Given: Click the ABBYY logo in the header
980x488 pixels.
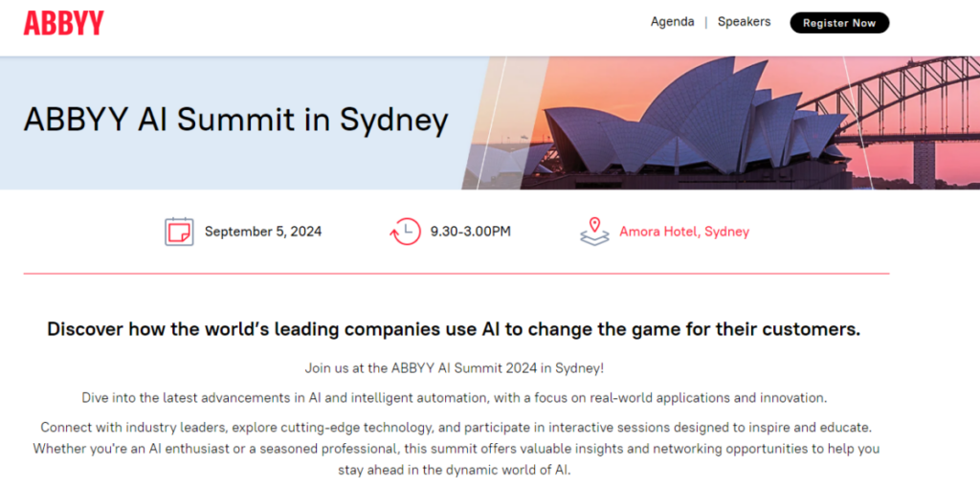Looking at the screenshot, I should tap(63, 23).
